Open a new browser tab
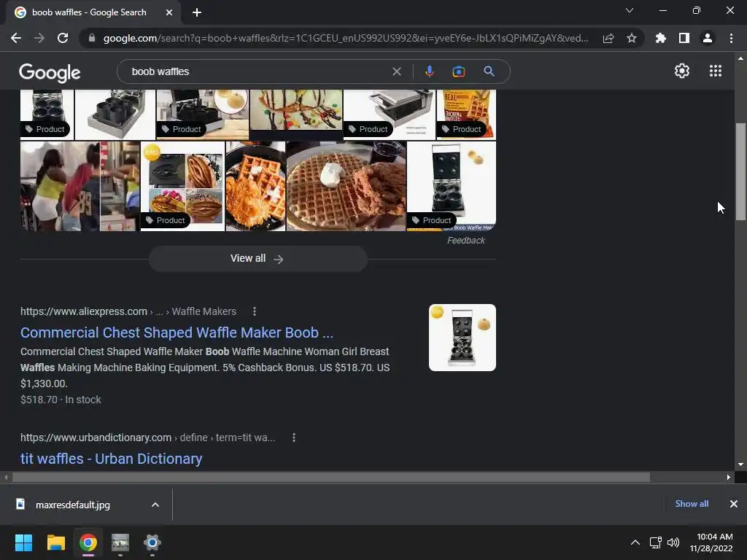 197,12
